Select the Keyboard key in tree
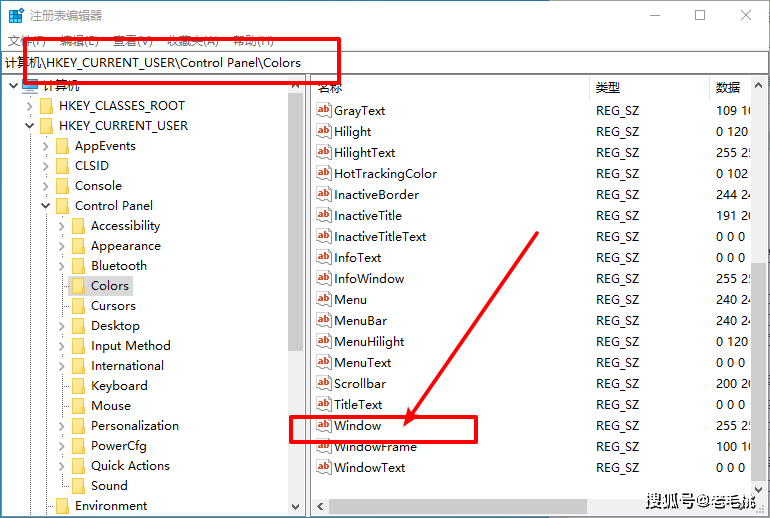 (119, 385)
